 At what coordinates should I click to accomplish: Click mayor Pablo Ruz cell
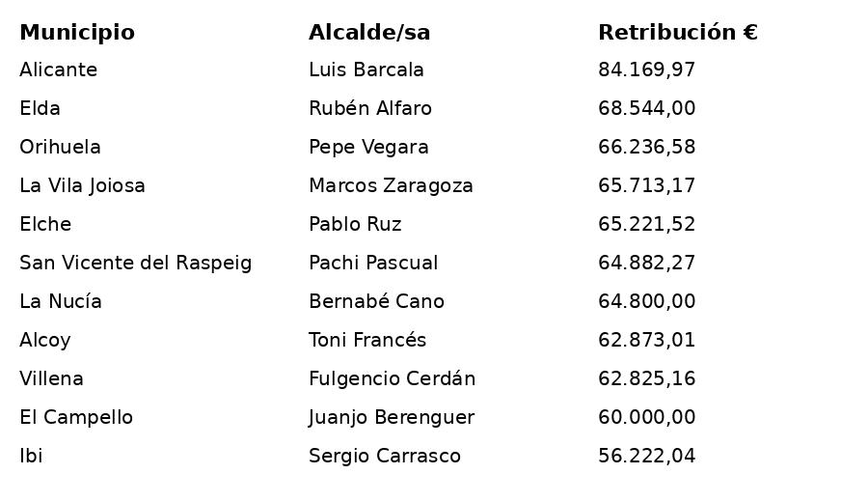pyautogui.click(x=355, y=225)
